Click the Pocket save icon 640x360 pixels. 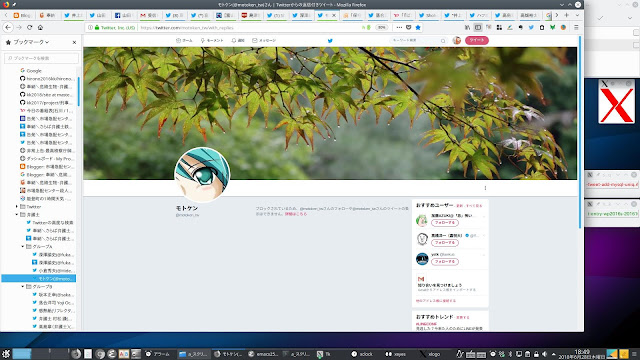pos(409,27)
